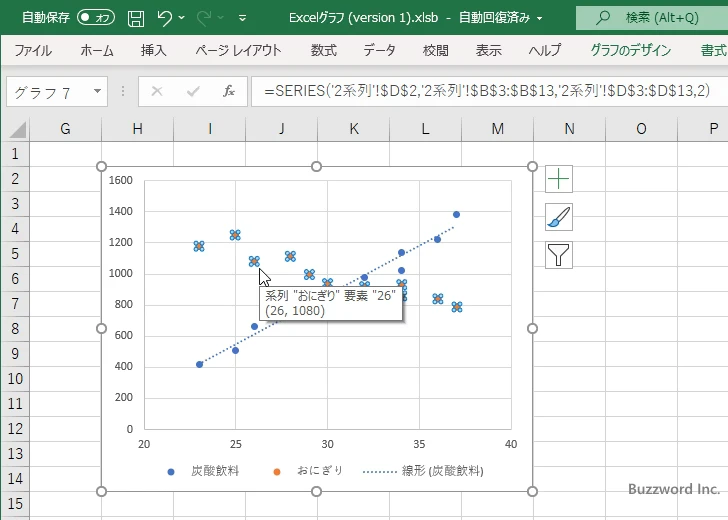Select row 1 header

click(15, 154)
